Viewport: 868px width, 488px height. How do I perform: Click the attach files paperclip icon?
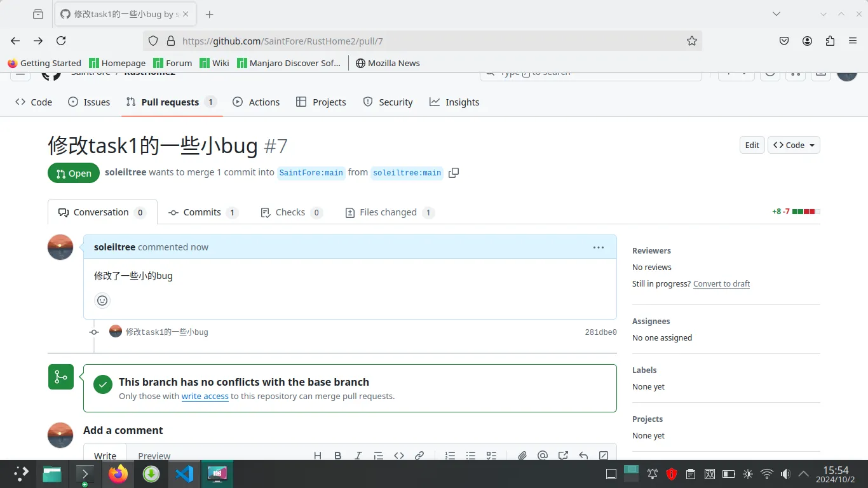(x=522, y=456)
